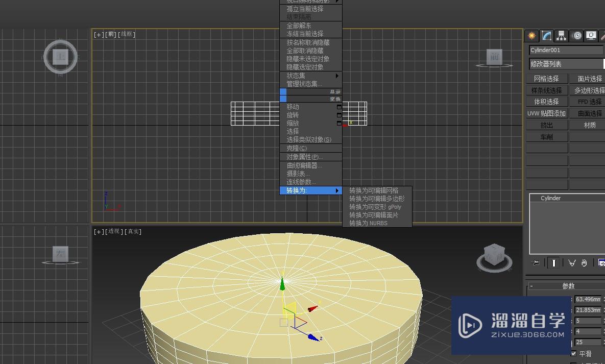The image size is (605, 364).
Task: Open the Hierarchy command panel tab
Action: pyautogui.click(x=561, y=36)
